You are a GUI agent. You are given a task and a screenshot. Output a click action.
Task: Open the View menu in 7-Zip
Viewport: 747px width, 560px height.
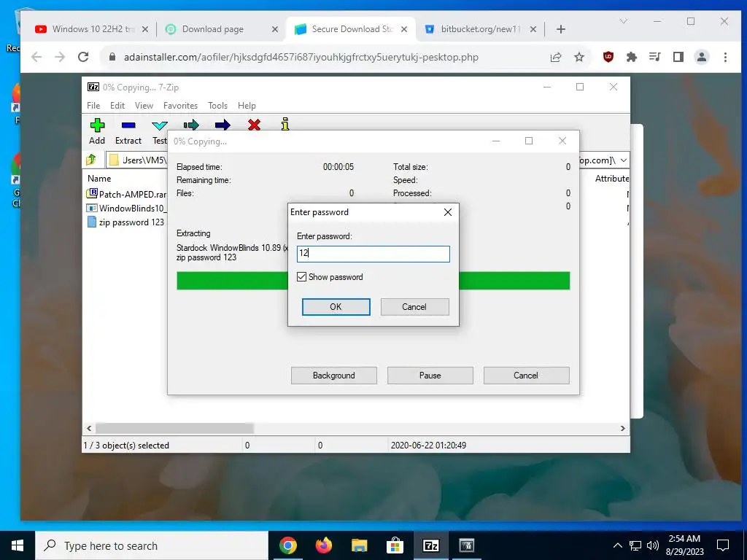144,105
